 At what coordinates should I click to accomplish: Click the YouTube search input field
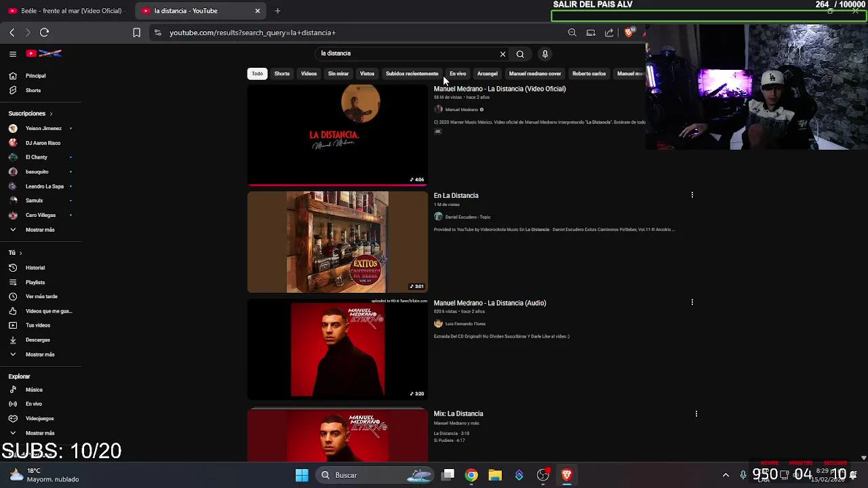[407, 54]
